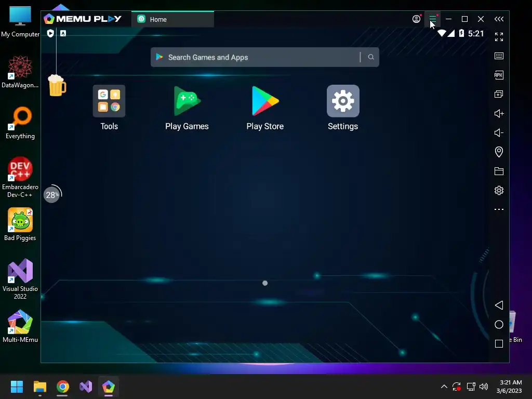Screen dimensions: 532x399
Task: Open Visual Studio from taskbar
Action: [x=86, y=387]
